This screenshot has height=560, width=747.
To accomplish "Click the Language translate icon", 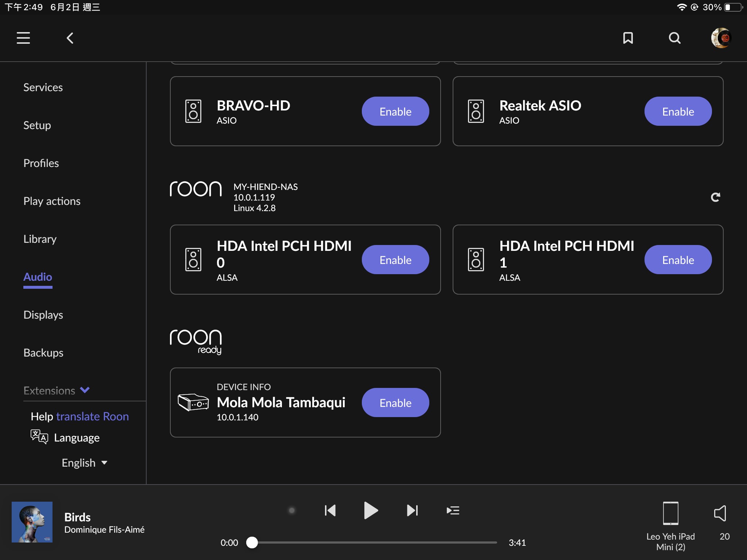I will 39,437.
